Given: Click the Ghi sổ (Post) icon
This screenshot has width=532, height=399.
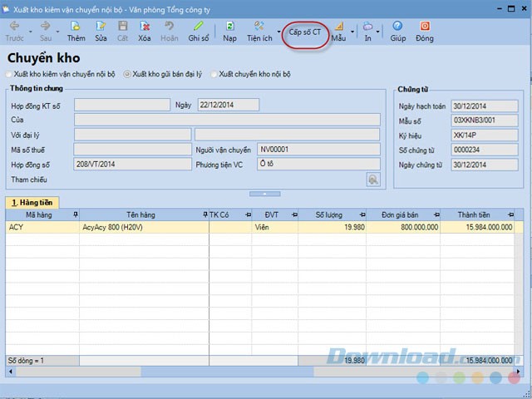Looking at the screenshot, I should [x=199, y=31].
